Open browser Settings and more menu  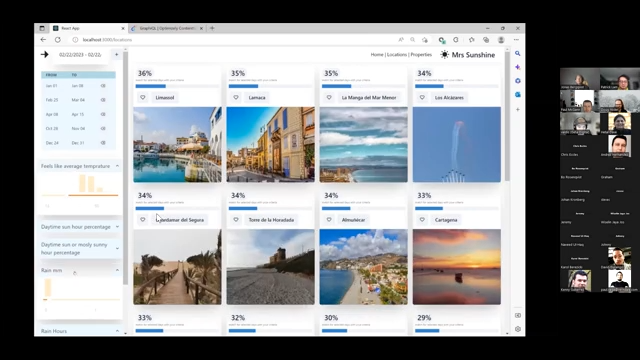click(x=516, y=40)
